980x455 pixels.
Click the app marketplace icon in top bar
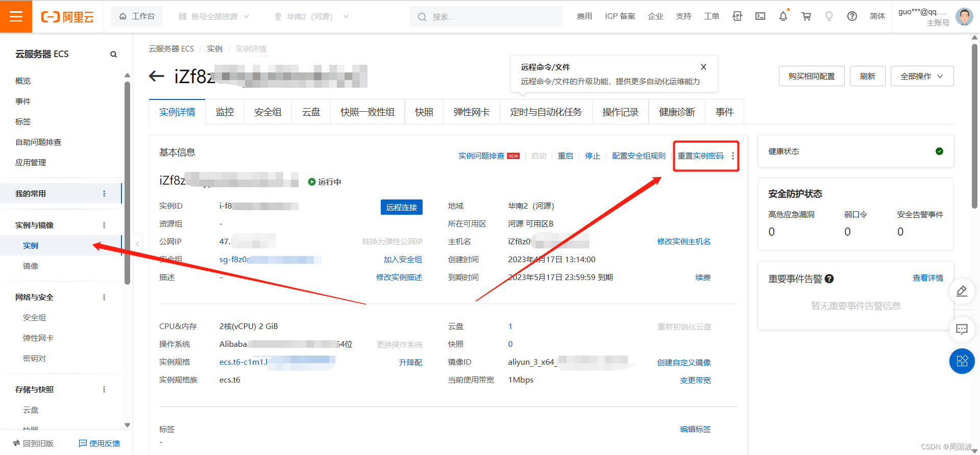(x=737, y=16)
